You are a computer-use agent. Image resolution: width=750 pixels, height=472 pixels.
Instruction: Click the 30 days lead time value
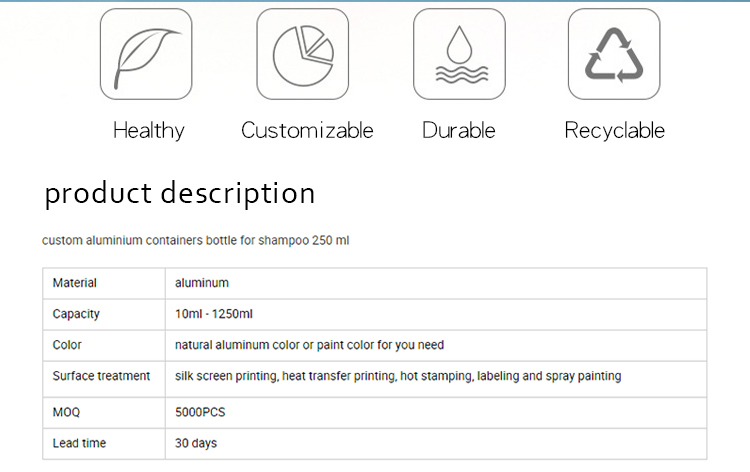coord(196,443)
